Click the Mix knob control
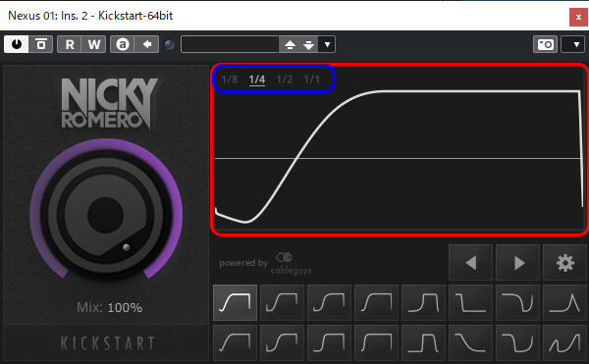The image size is (589, 364). [106, 214]
